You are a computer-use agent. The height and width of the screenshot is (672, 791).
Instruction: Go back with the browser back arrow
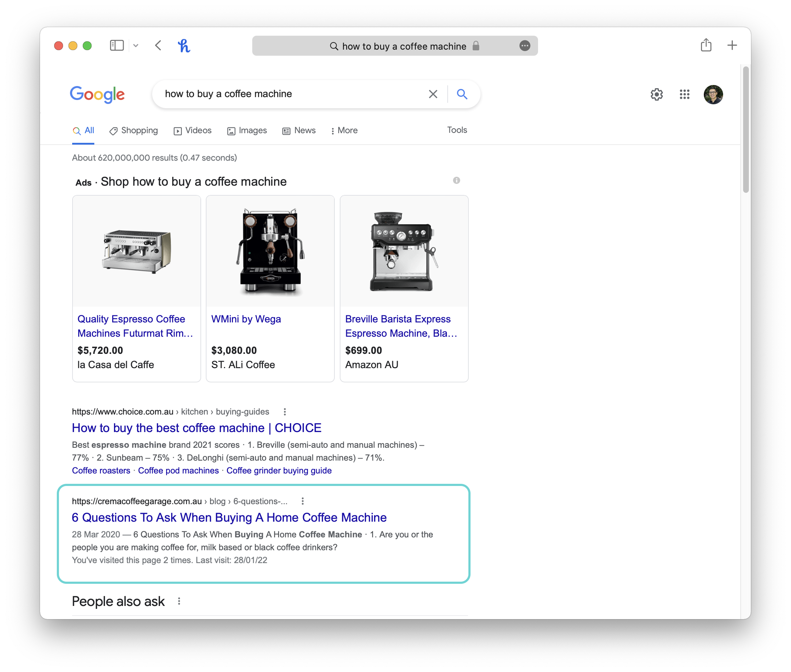158,46
